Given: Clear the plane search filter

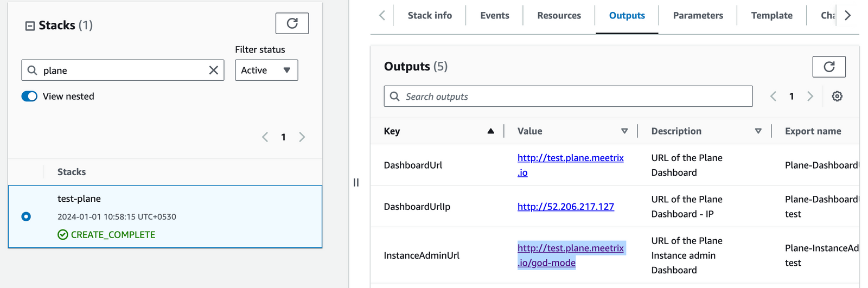Looking at the screenshot, I should 214,71.
